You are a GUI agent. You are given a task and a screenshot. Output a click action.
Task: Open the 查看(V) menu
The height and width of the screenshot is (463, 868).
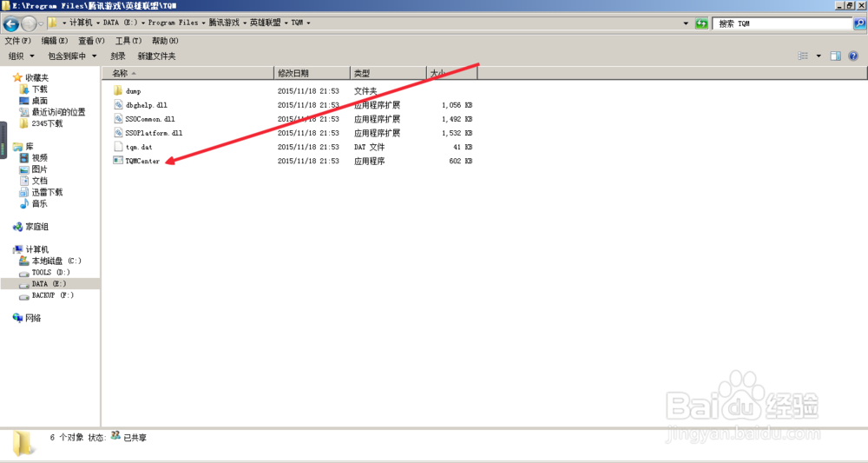[x=91, y=41]
